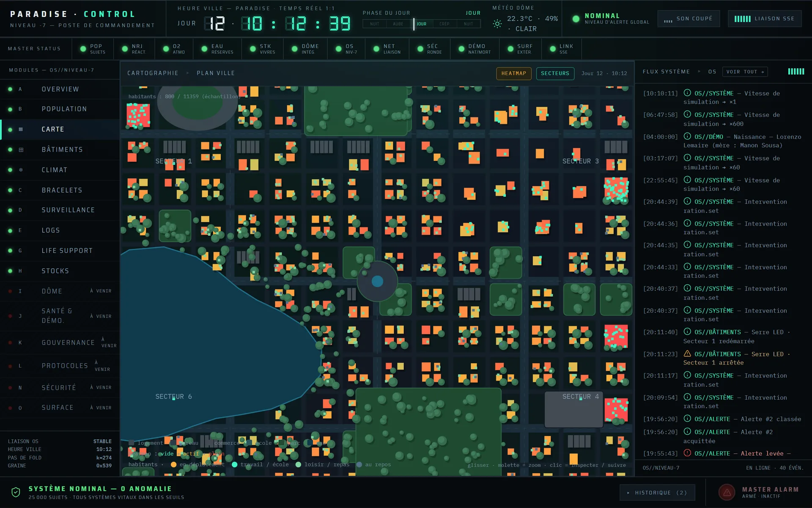The width and height of the screenshot is (812, 508).
Task: Click the 'Alerte #2 acquittée' log entry
Action: [x=722, y=436]
